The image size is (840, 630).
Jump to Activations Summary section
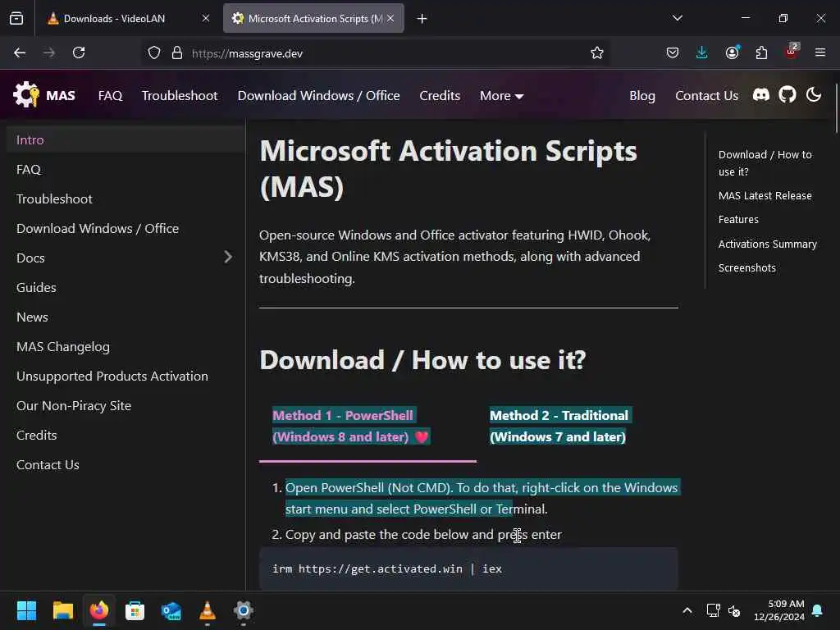coord(767,244)
